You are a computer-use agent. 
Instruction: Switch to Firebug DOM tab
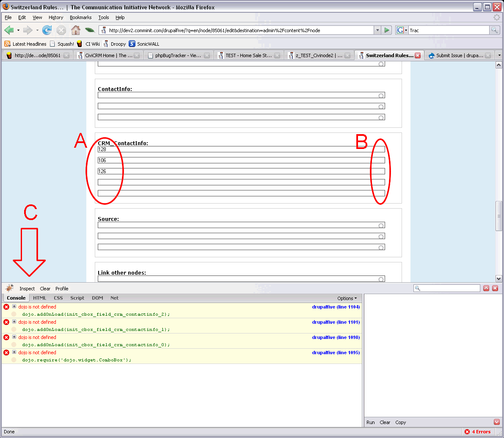pos(97,298)
